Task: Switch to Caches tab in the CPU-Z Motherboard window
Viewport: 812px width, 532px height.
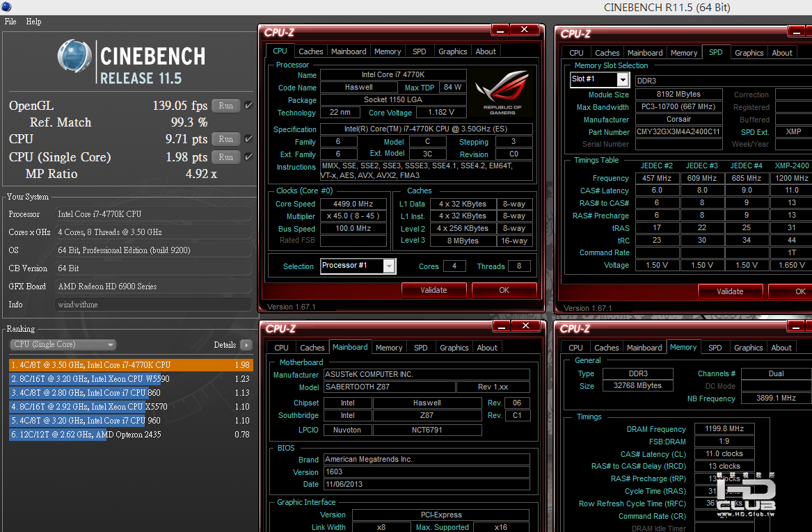Action: pos(312,348)
